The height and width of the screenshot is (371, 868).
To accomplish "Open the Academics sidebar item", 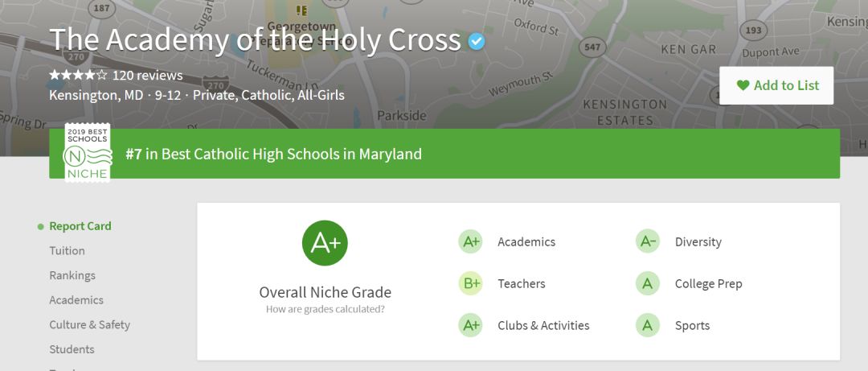I will coord(76,300).
